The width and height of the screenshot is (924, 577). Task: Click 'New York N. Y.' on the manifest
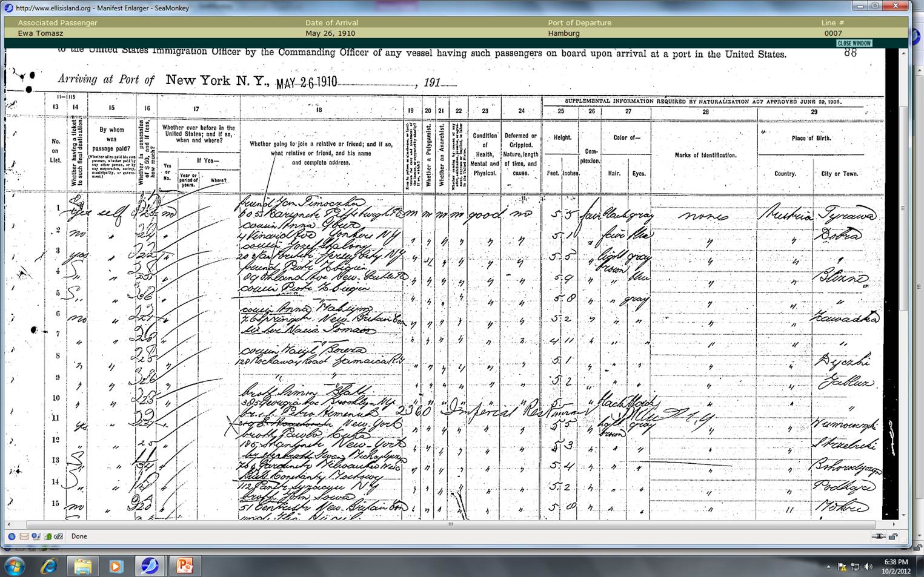(x=217, y=80)
